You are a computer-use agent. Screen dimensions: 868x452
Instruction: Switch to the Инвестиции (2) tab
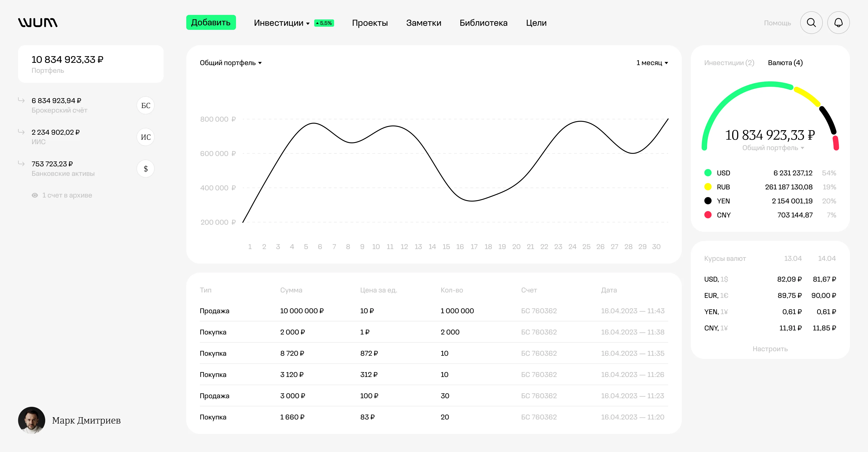click(x=729, y=63)
